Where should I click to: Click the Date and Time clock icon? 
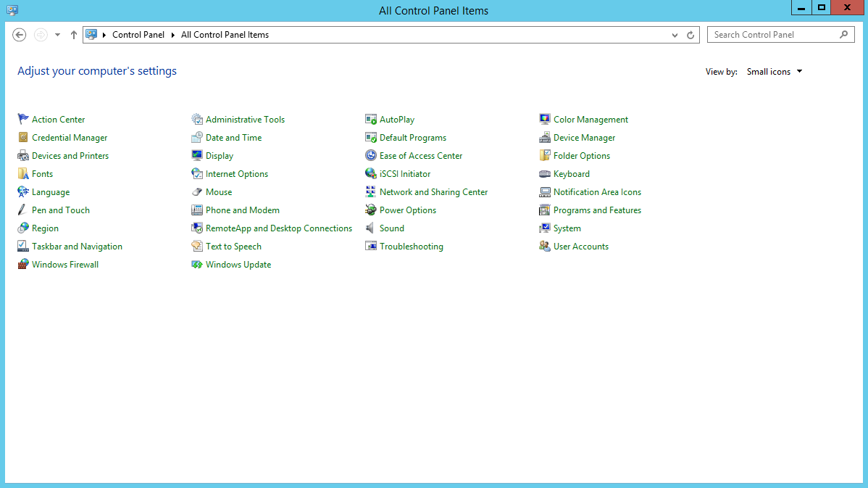196,137
